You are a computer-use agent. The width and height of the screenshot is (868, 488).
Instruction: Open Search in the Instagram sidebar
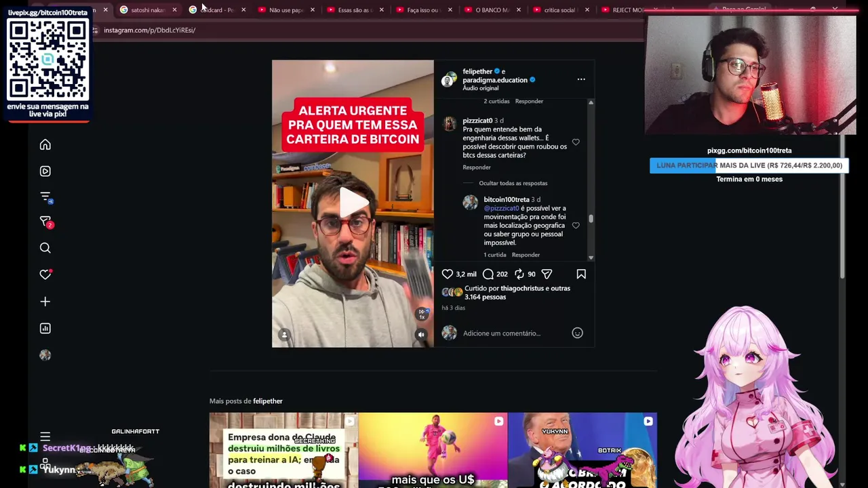(45, 248)
